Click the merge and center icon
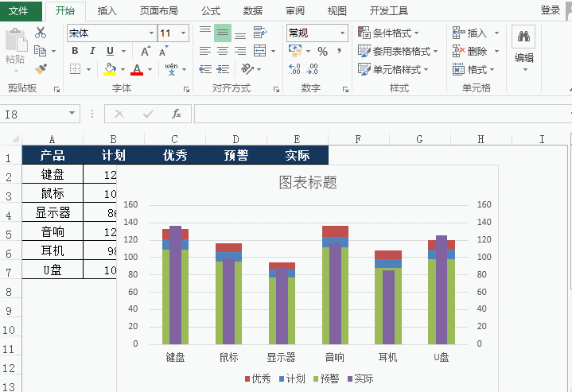The width and height of the screenshot is (572, 392). pyautogui.click(x=259, y=51)
